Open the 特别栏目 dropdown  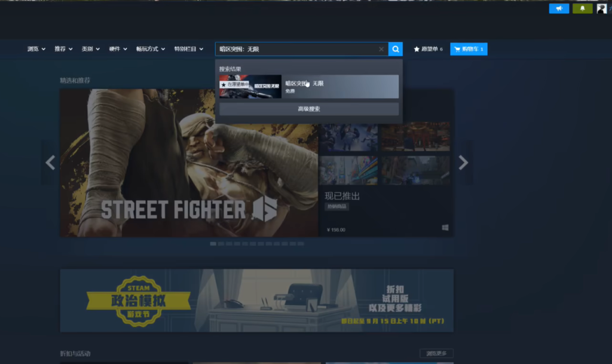click(188, 49)
